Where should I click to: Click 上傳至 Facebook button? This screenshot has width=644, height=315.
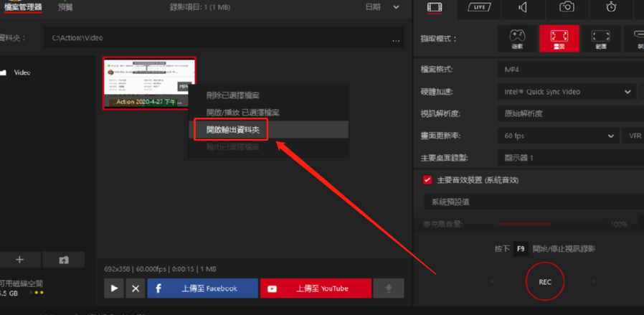[x=202, y=288]
